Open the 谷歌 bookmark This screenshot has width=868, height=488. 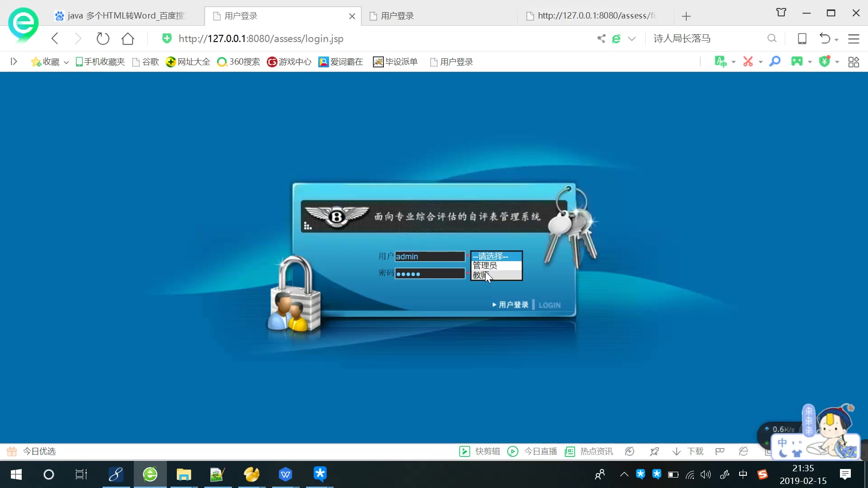[x=146, y=62]
